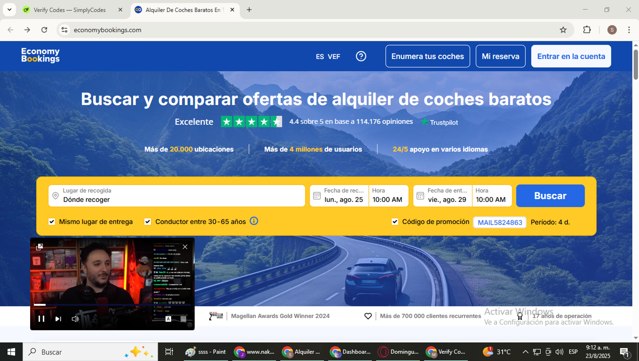Open the Chrome three-dot menu

coord(629,30)
